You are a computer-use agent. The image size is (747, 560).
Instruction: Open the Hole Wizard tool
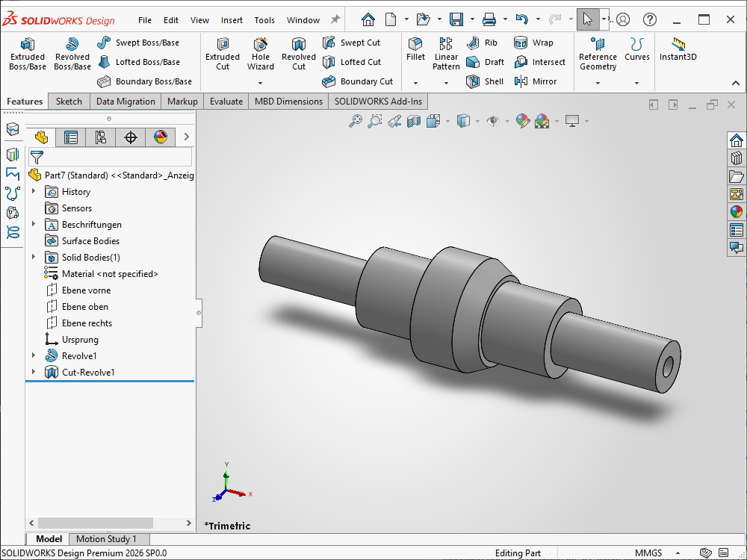pyautogui.click(x=261, y=54)
